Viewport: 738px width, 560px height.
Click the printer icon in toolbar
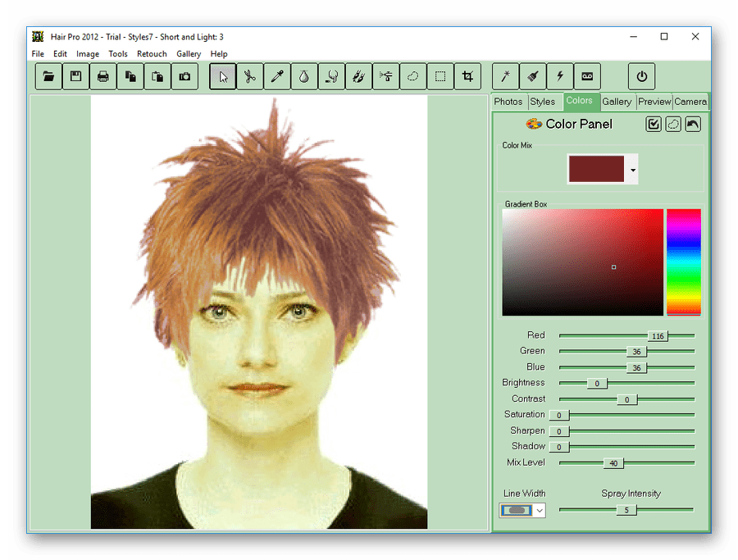103,76
